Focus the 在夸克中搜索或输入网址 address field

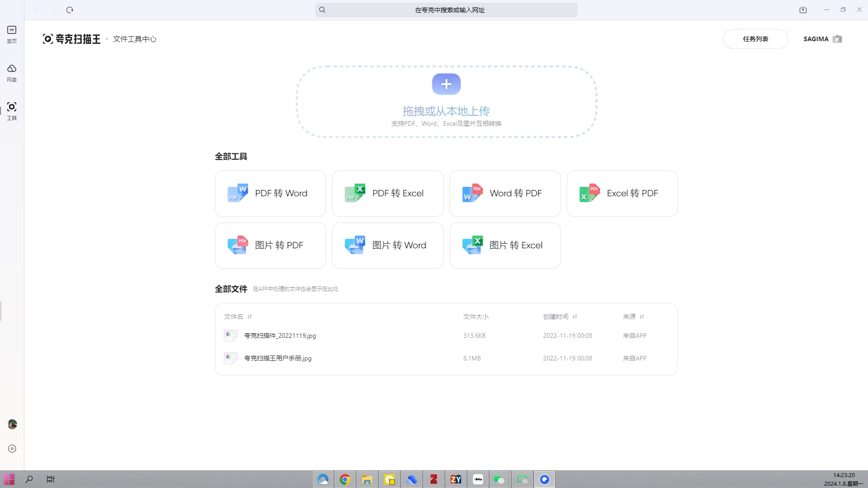tap(446, 10)
